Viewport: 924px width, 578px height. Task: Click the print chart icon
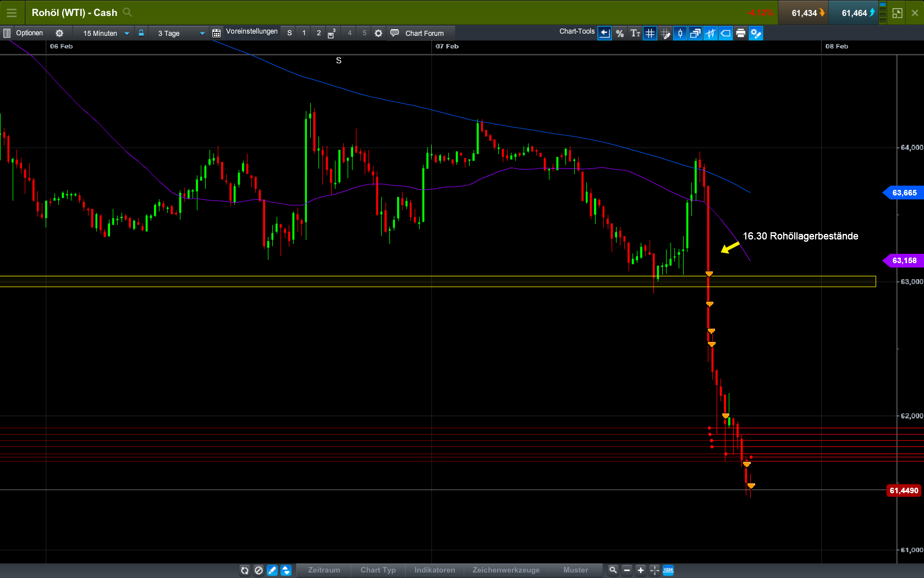point(741,33)
